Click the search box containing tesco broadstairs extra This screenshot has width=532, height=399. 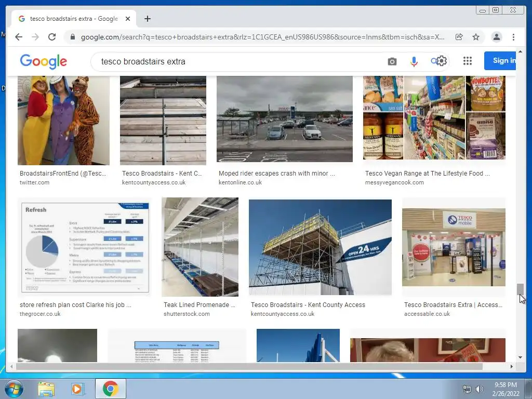[x=237, y=61]
